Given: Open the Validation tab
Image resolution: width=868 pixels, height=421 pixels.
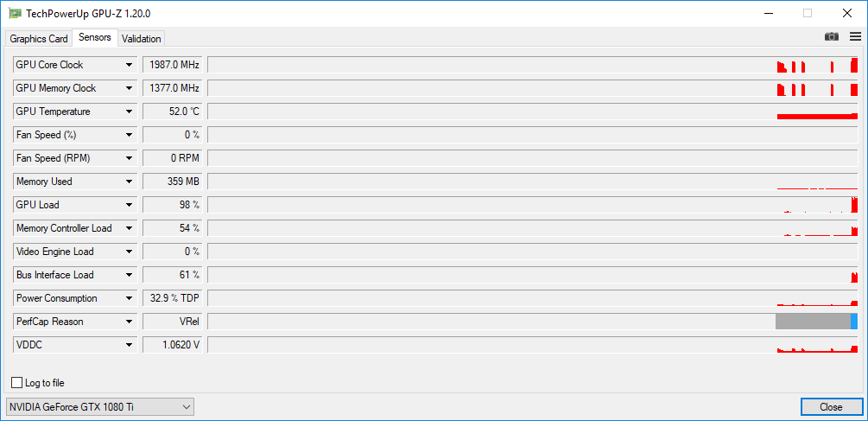Looking at the screenshot, I should 141,39.
